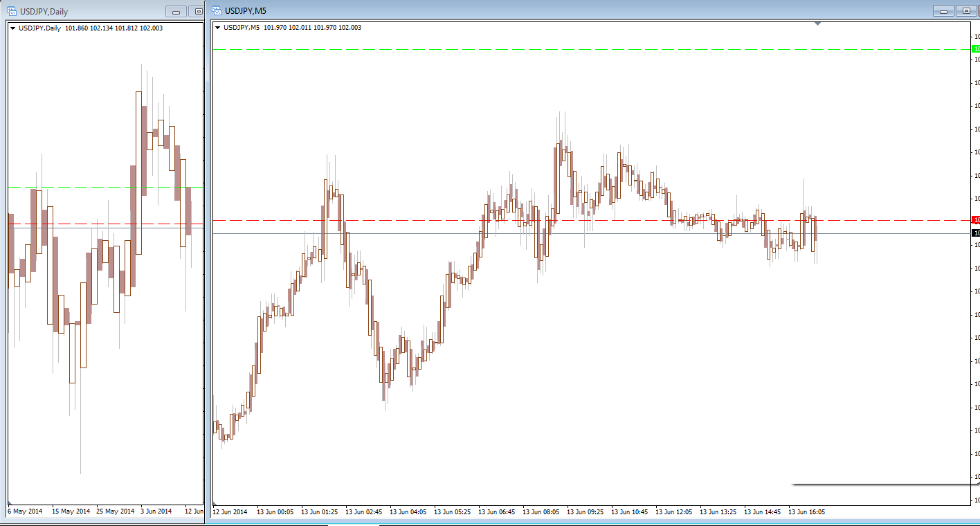Viewport: 980px width, 526px height.
Task: Click the "13 Jun 02:45" time axis label
Action: tap(363, 512)
